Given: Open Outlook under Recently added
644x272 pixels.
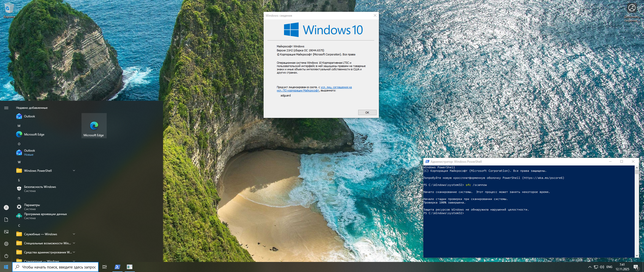Looking at the screenshot, I should tap(29, 116).
